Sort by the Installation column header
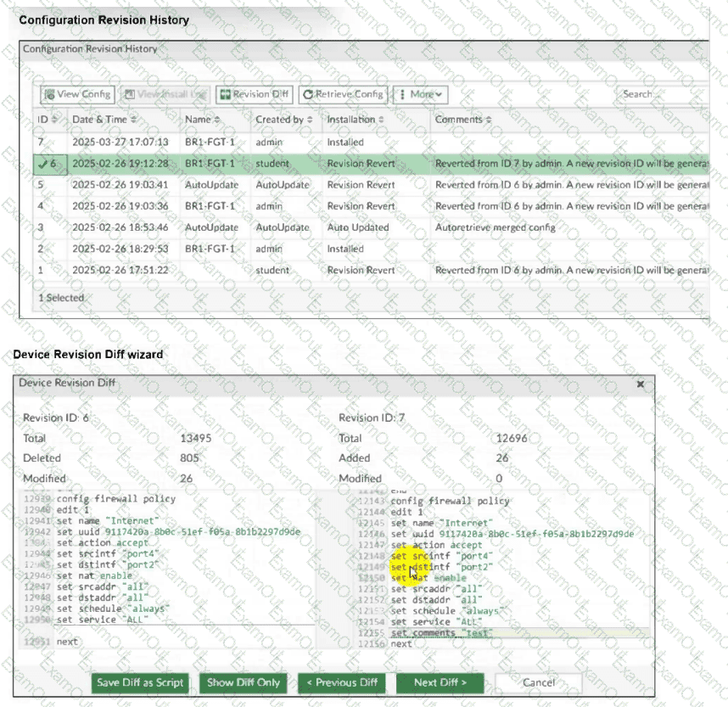This screenshot has height=707, width=728. pos(355,120)
